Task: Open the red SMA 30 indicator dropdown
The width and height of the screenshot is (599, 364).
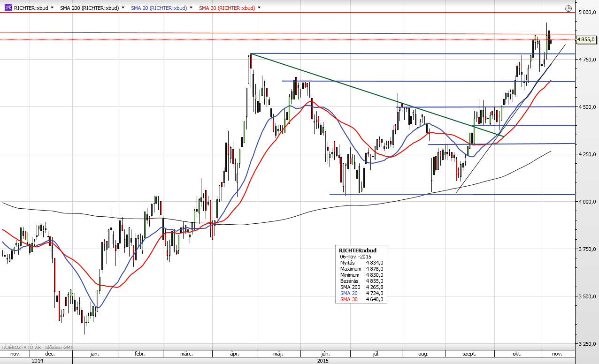Action: coord(259,8)
